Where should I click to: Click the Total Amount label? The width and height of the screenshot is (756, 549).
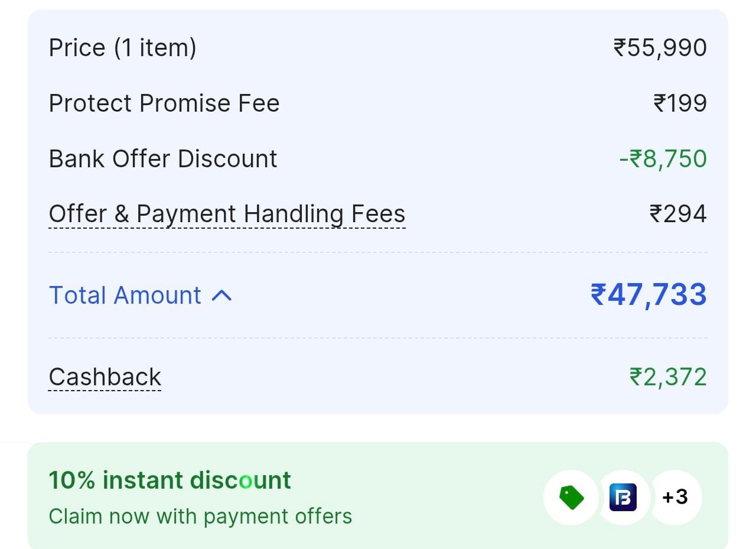point(125,295)
